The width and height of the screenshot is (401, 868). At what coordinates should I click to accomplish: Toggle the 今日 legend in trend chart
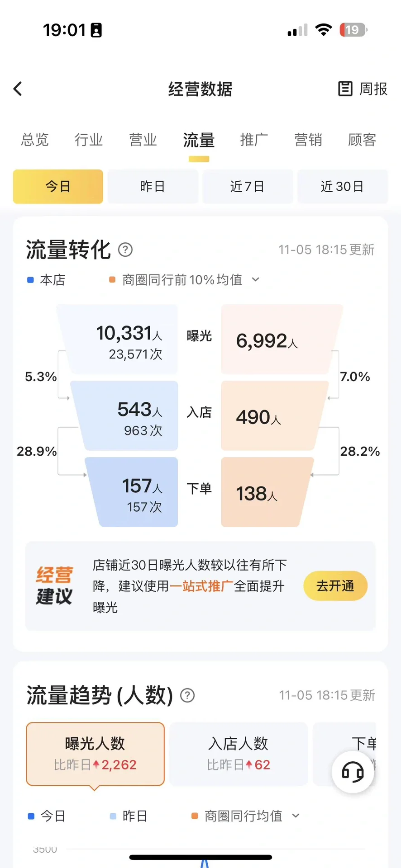(31, 816)
